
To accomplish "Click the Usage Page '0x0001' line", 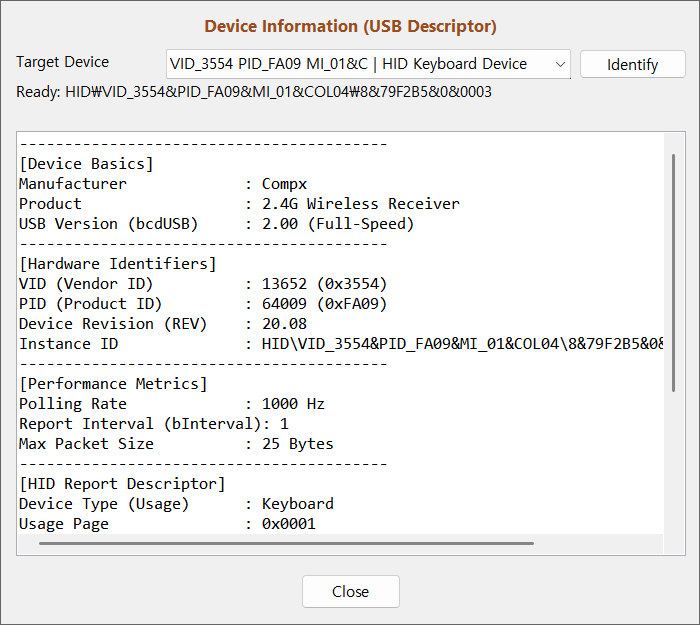I will [x=167, y=524].
